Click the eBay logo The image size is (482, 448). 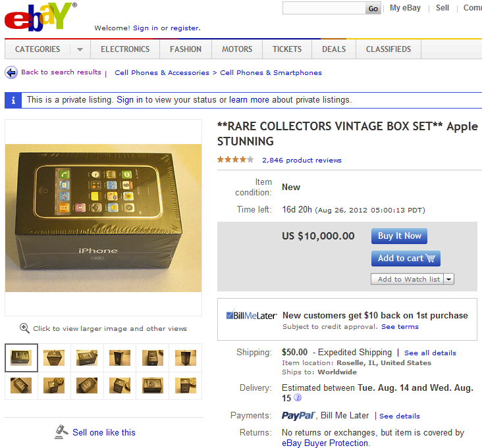[41, 17]
